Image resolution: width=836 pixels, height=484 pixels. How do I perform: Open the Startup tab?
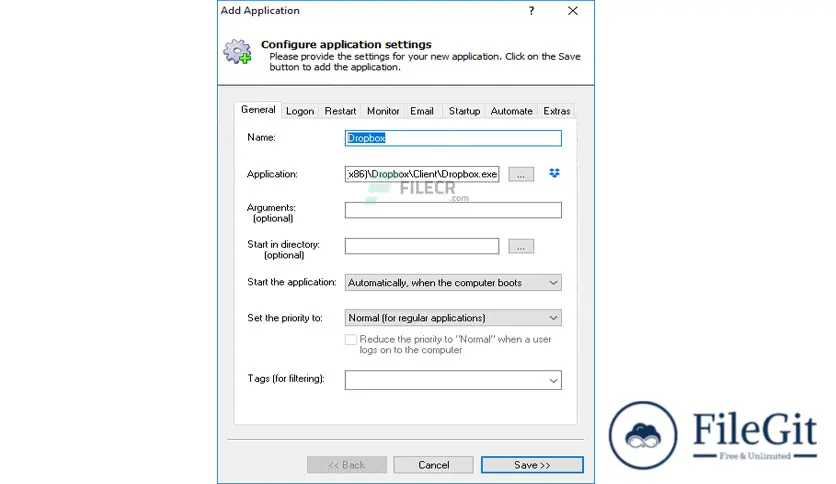pos(464,111)
